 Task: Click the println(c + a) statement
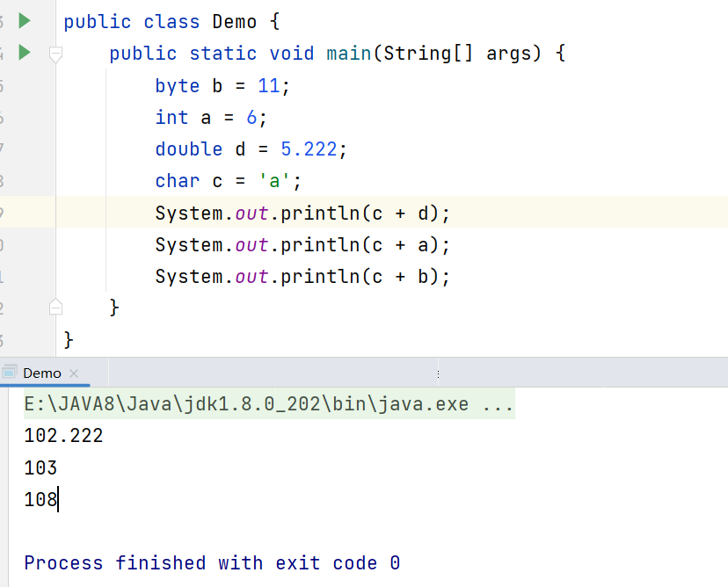click(302, 245)
